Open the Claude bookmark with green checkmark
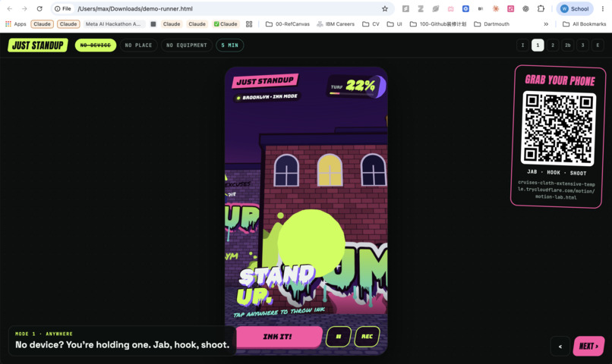The image size is (612, 364). click(x=226, y=24)
